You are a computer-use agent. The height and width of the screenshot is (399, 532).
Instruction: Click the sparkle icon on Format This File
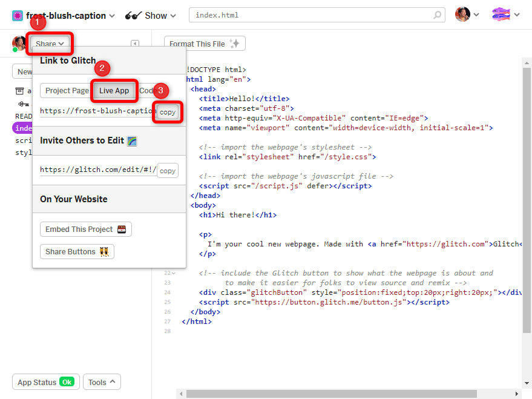click(234, 44)
